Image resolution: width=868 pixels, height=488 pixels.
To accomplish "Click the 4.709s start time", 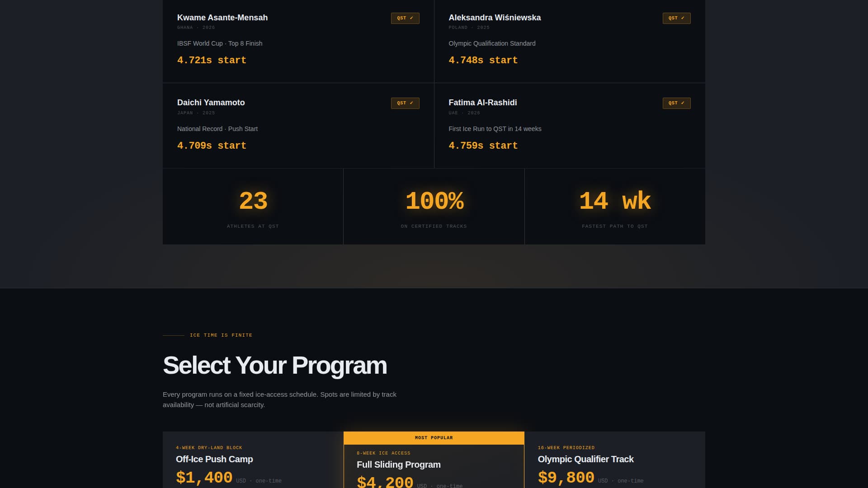I will [212, 145].
